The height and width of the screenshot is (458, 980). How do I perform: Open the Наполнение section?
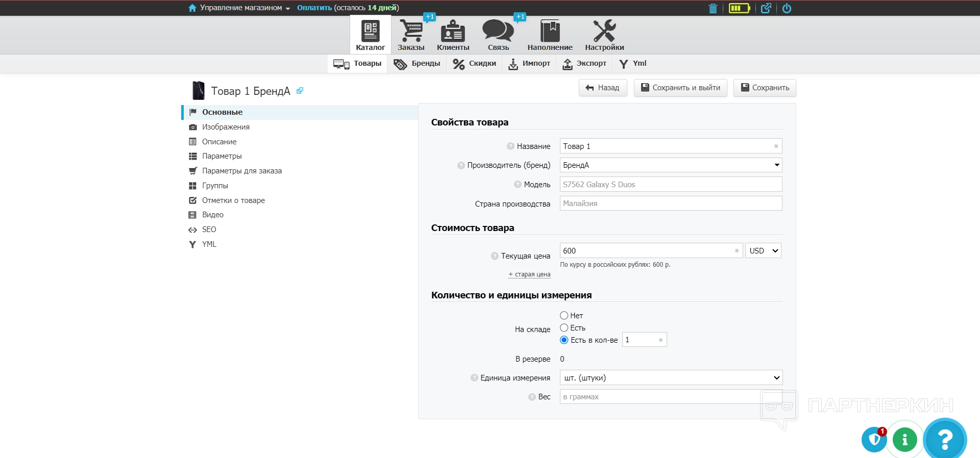(x=550, y=35)
